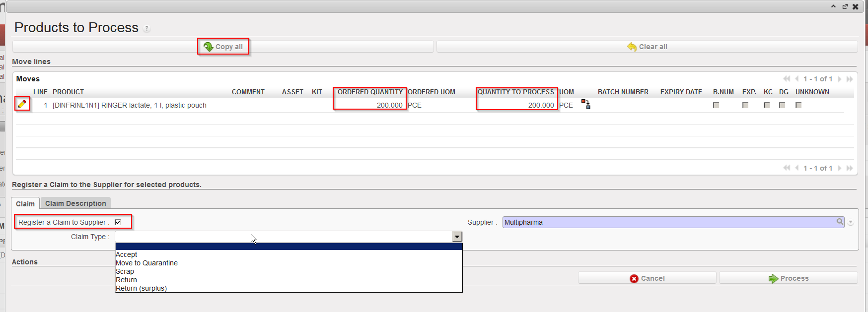Click the EXPIRY DATE column header

coord(681,92)
